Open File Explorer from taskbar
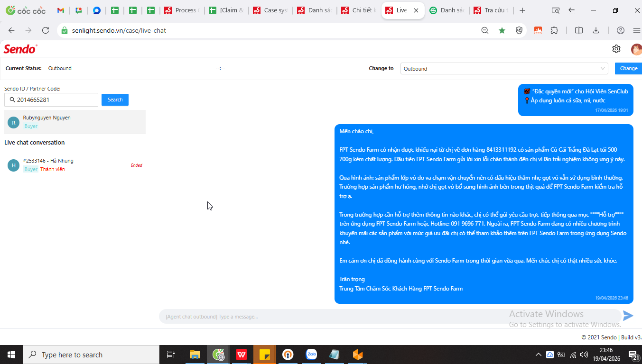The image size is (642, 364). click(x=195, y=355)
